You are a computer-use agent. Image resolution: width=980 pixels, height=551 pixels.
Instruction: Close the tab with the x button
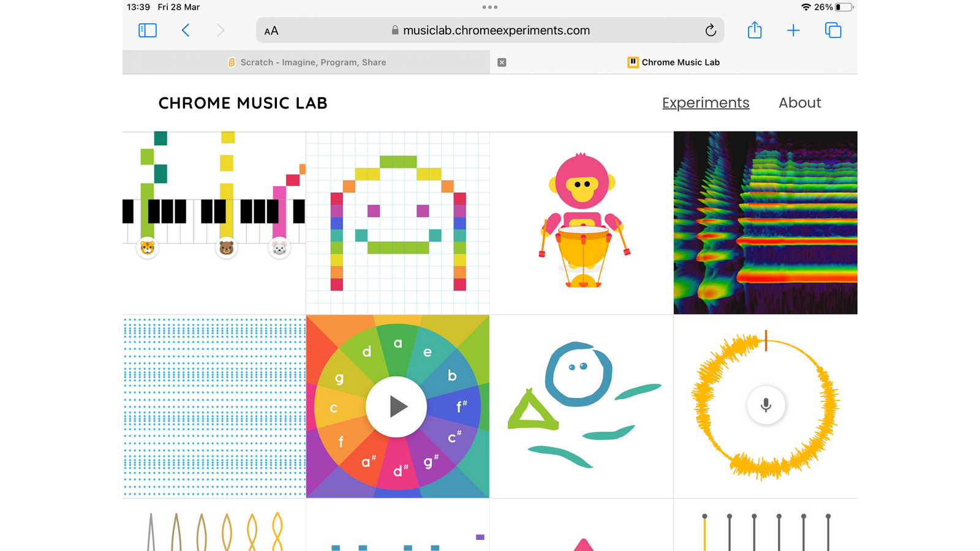tap(502, 62)
